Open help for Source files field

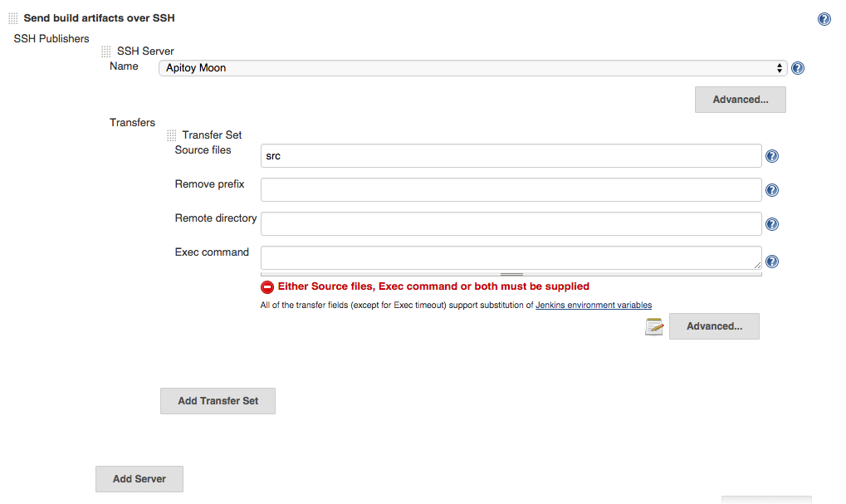click(772, 156)
